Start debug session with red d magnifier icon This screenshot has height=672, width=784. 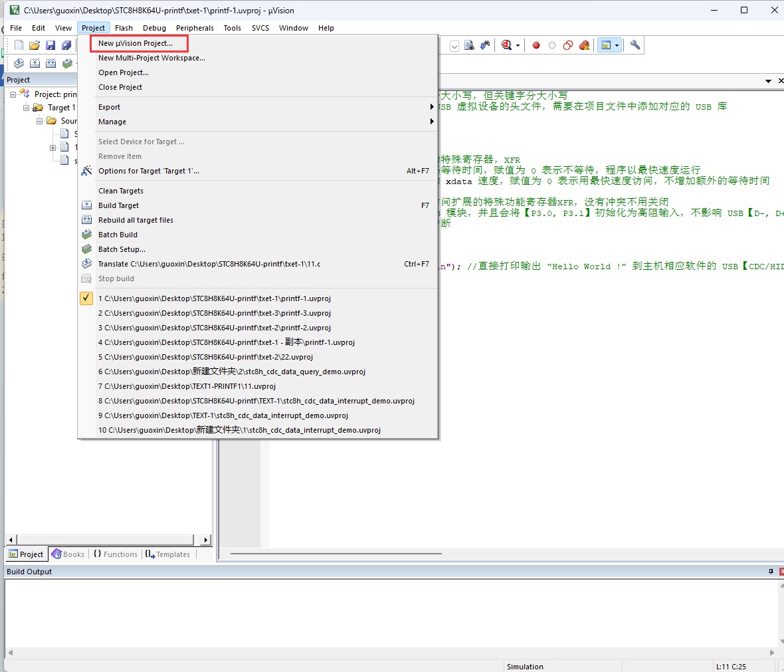click(506, 46)
